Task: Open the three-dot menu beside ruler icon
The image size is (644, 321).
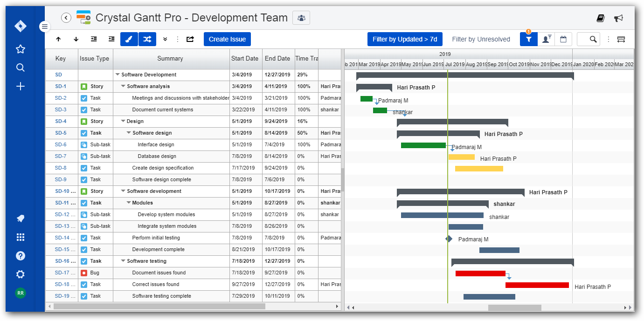Action: click(608, 39)
